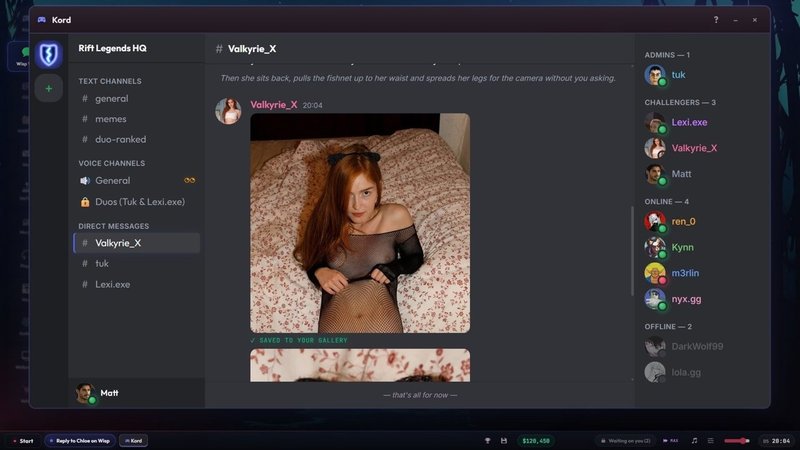The width and height of the screenshot is (800, 450).
Task: Click Valkyrie_X's avatar in the member list
Action: point(655,148)
